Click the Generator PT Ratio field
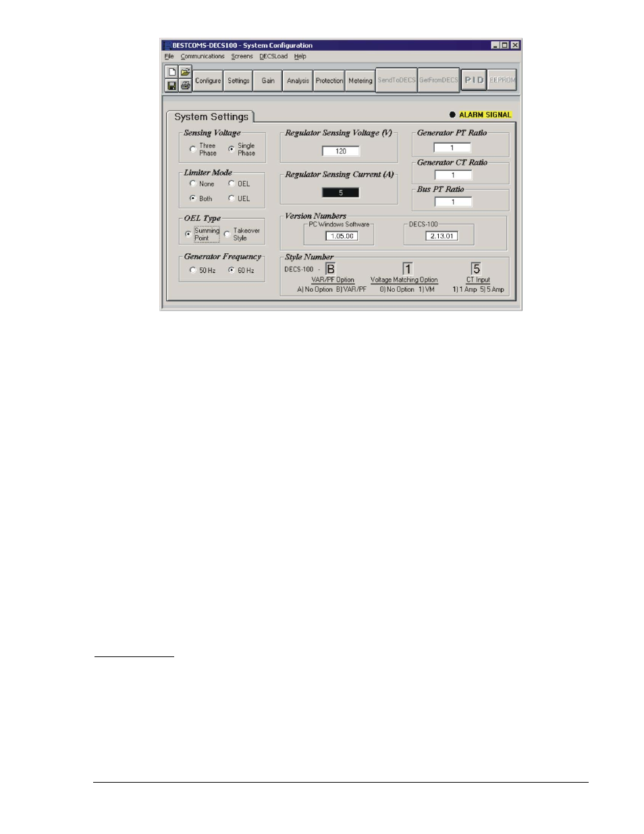This screenshot has width=644, height=834. pos(452,147)
